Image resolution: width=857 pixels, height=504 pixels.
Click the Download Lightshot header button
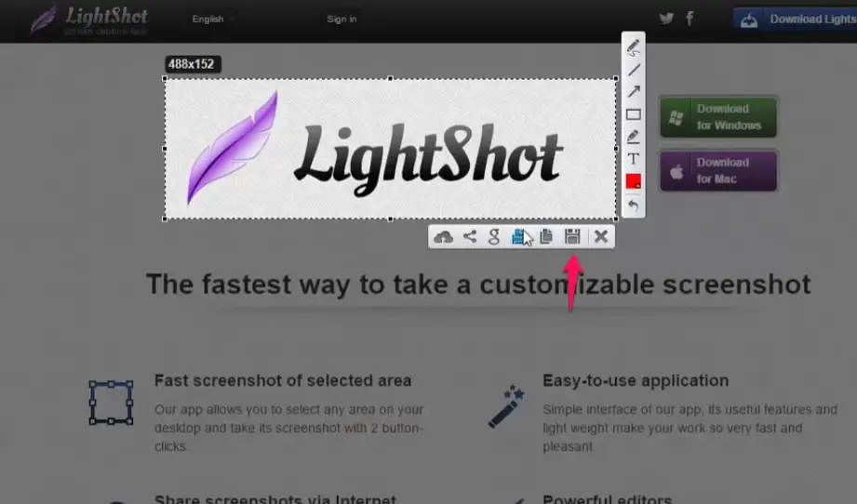pyautogui.click(x=796, y=20)
